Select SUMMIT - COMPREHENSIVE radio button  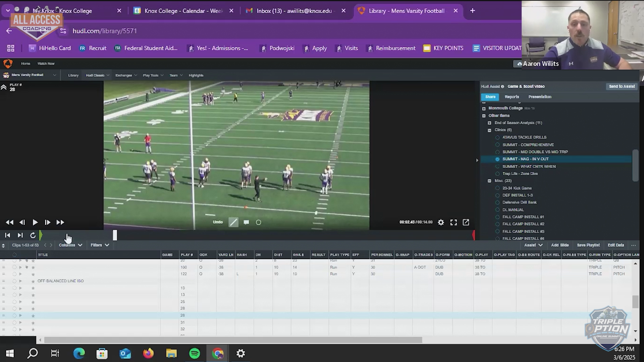497,145
